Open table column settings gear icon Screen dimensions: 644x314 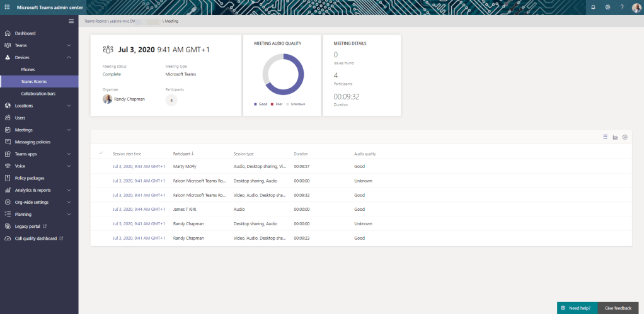624,137
